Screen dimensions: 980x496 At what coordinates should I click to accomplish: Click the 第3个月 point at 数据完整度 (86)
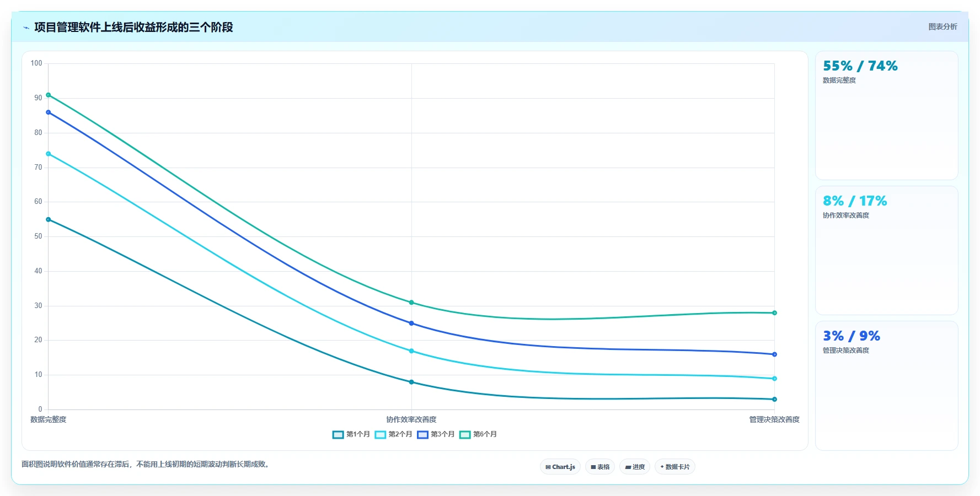49,112
